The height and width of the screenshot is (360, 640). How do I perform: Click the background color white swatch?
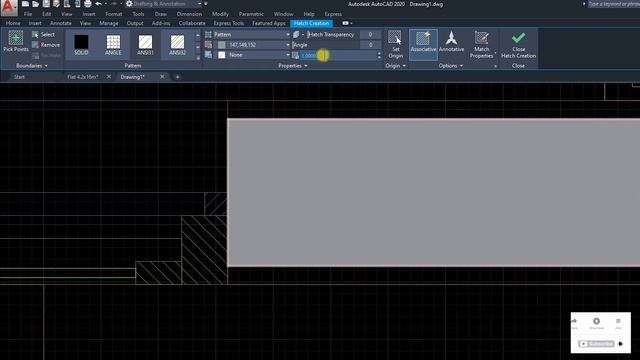222,55
